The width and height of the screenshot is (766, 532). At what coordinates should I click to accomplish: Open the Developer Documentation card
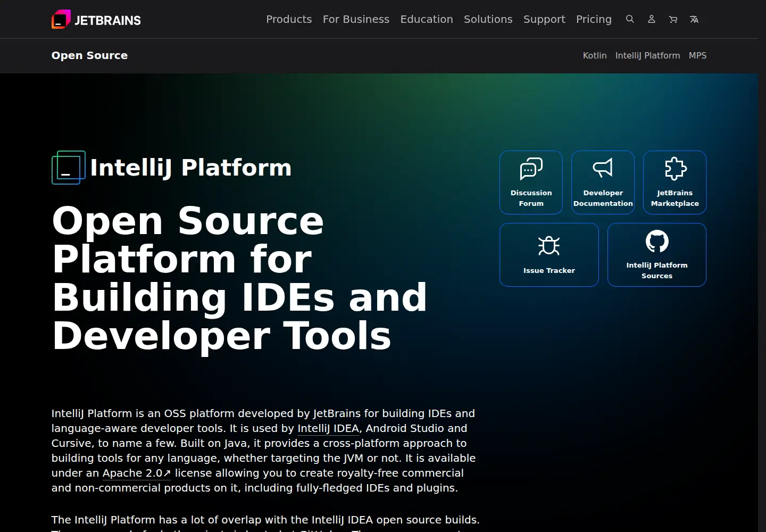click(603, 182)
